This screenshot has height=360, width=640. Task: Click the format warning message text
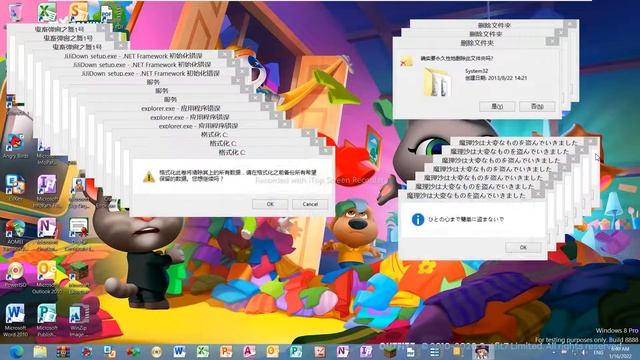coord(238,176)
